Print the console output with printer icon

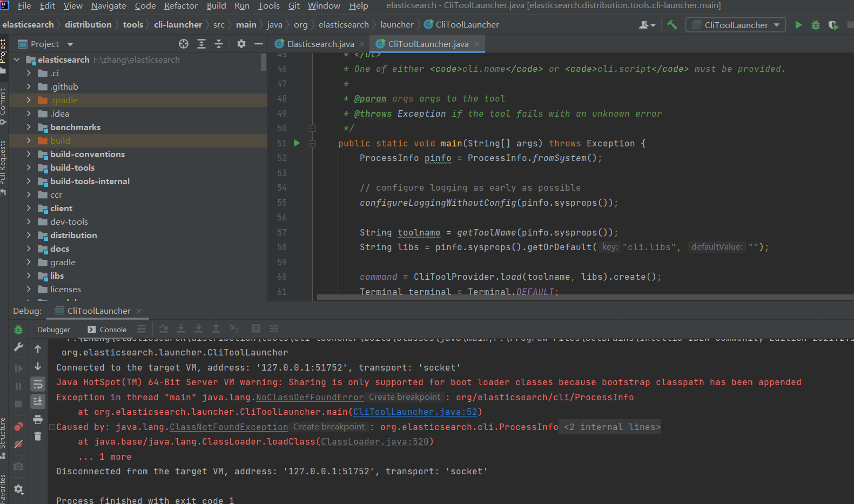click(38, 419)
